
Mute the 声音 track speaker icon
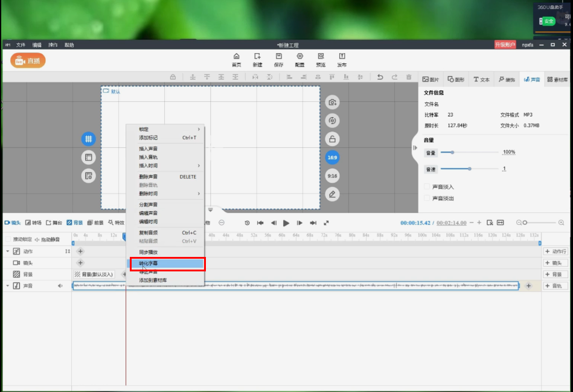(60, 286)
